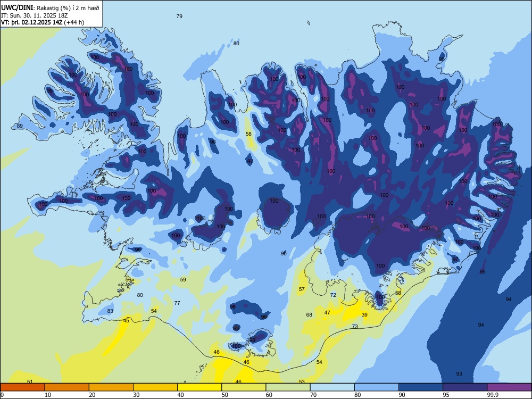This screenshot has width=532, height=399.
Task: Click the 0–10% dark orange legend swatch
Action: pos(22,387)
